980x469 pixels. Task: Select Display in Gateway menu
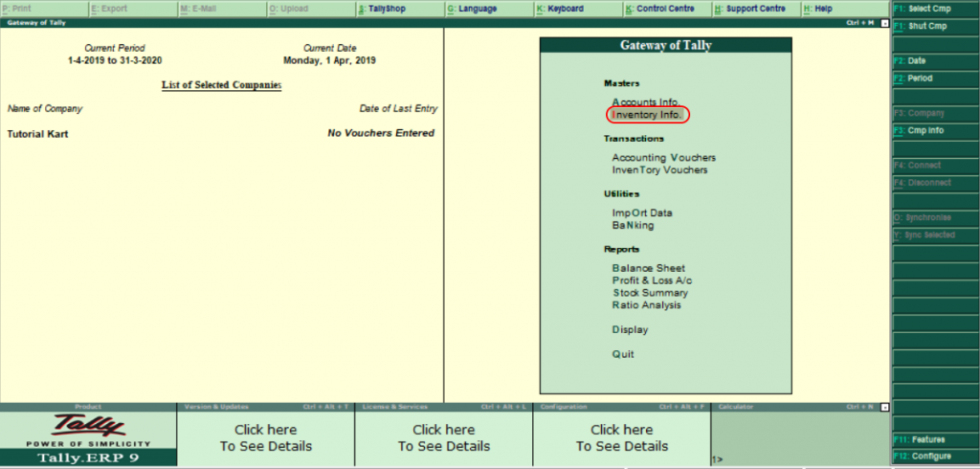click(630, 329)
